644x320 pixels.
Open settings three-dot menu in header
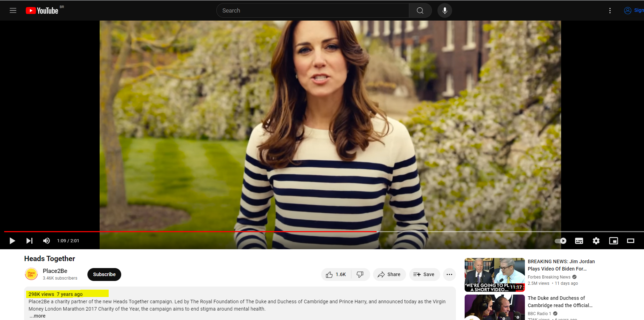pyautogui.click(x=610, y=10)
